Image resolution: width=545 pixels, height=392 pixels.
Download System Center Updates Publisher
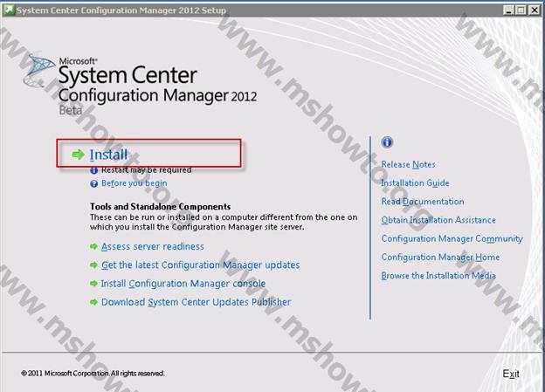click(x=196, y=302)
